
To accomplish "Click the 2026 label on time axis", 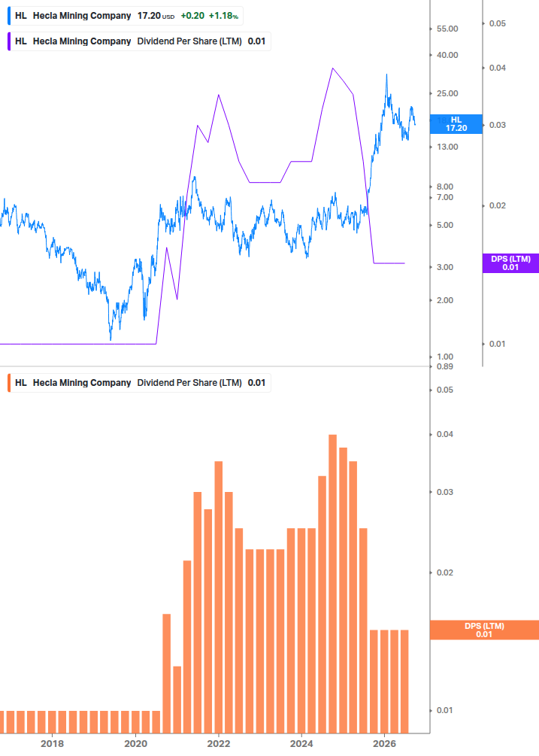I will (x=384, y=743).
